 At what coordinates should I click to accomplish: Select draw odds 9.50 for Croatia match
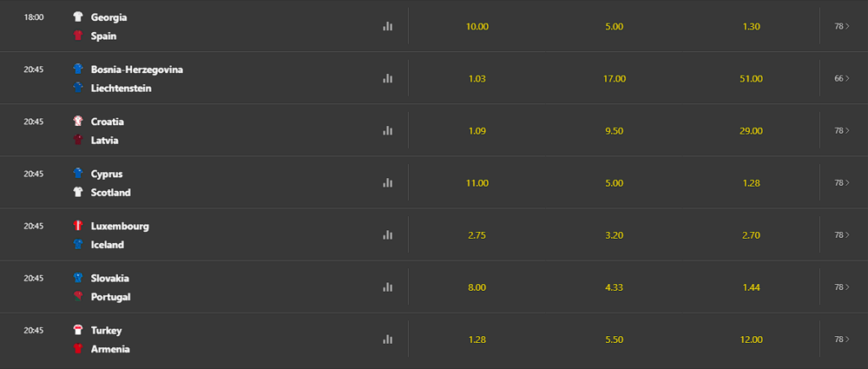point(615,130)
